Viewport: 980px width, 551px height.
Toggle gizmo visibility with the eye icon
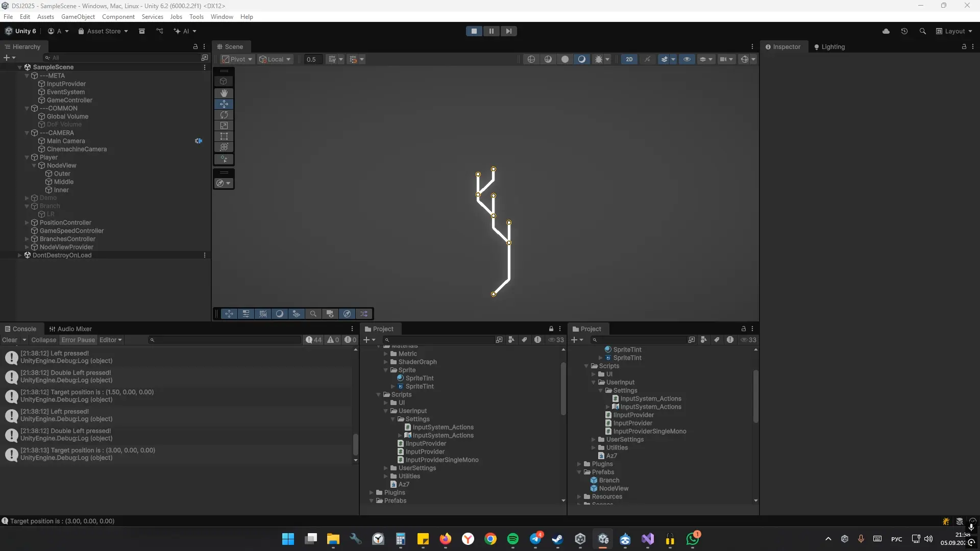pos(688,59)
